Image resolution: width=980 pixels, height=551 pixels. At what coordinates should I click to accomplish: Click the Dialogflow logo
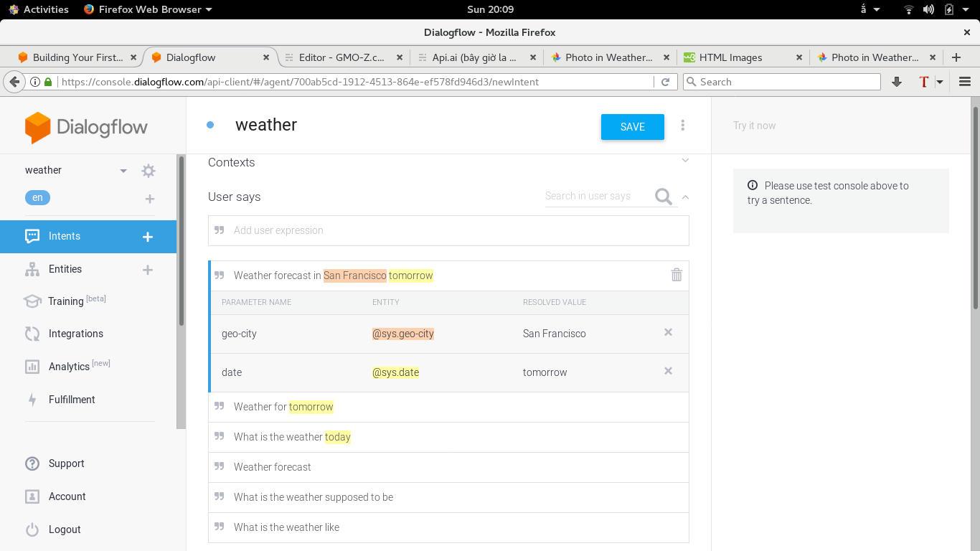(x=86, y=128)
